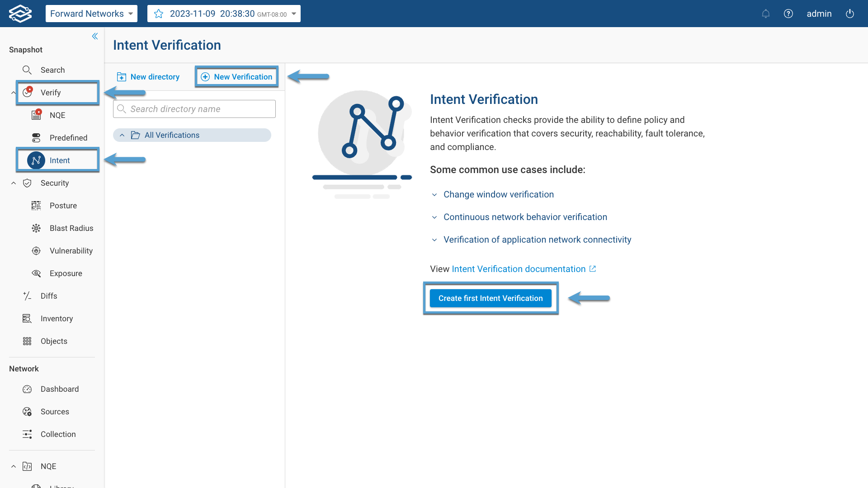Image resolution: width=868 pixels, height=488 pixels.
Task: Open the notification bell
Action: click(766, 14)
